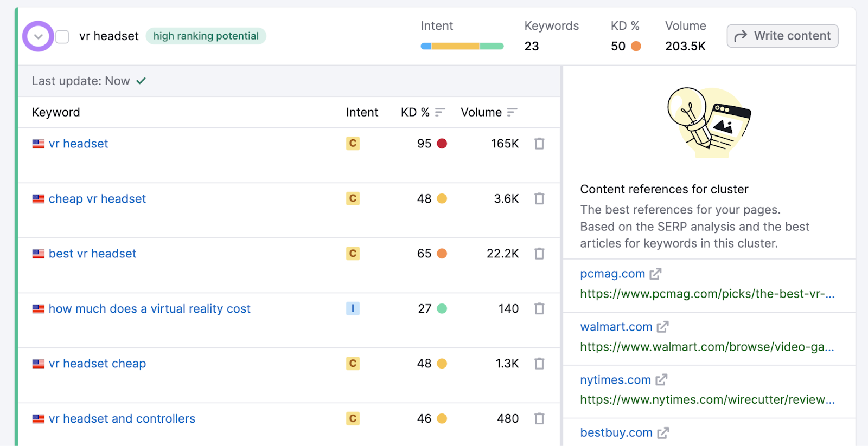Screen dimensions: 868x446
Task: Open nytimes.com external link icon
Action: tap(661, 380)
